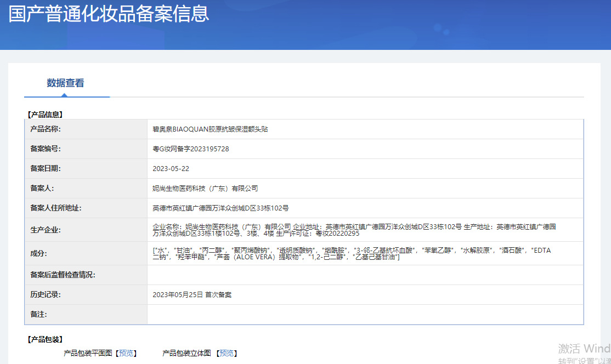Click the page title 国产普通化妆品备案信息
This screenshot has height=364, width=611.
tap(109, 14)
